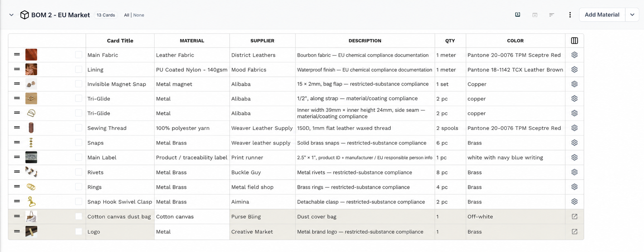Check the Invisible Magnet Snap row checkbox
The image size is (644, 252).
[x=79, y=84]
